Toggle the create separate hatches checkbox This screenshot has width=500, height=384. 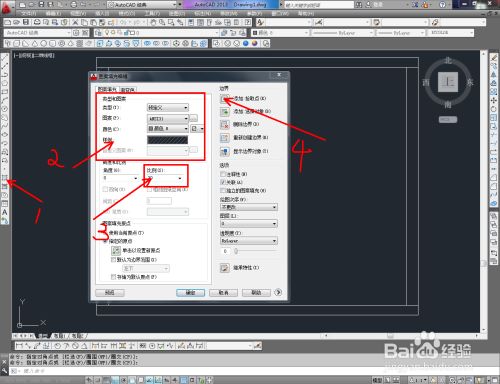[x=223, y=190]
